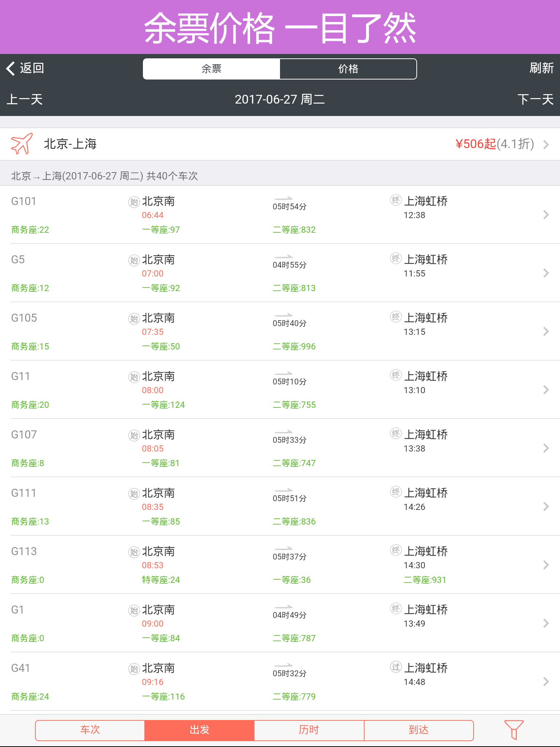The image size is (560, 747).
Task: Open G41 train details chevron
Action: pyautogui.click(x=546, y=681)
